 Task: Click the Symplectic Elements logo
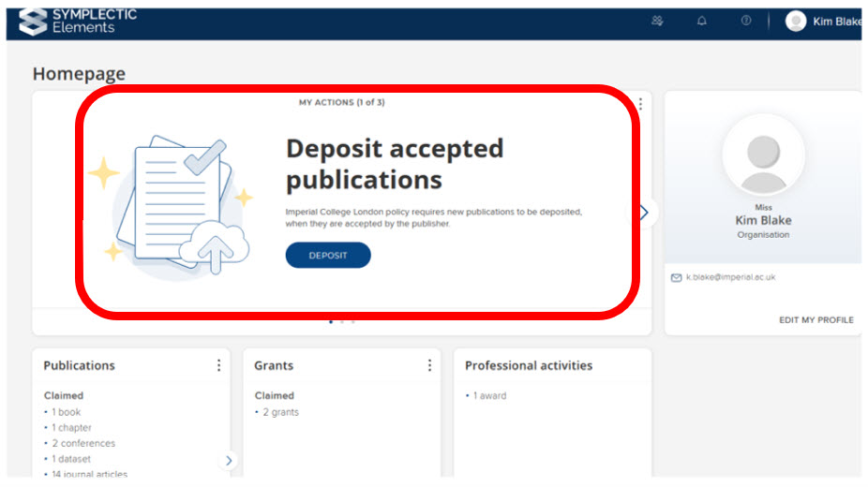click(78, 21)
